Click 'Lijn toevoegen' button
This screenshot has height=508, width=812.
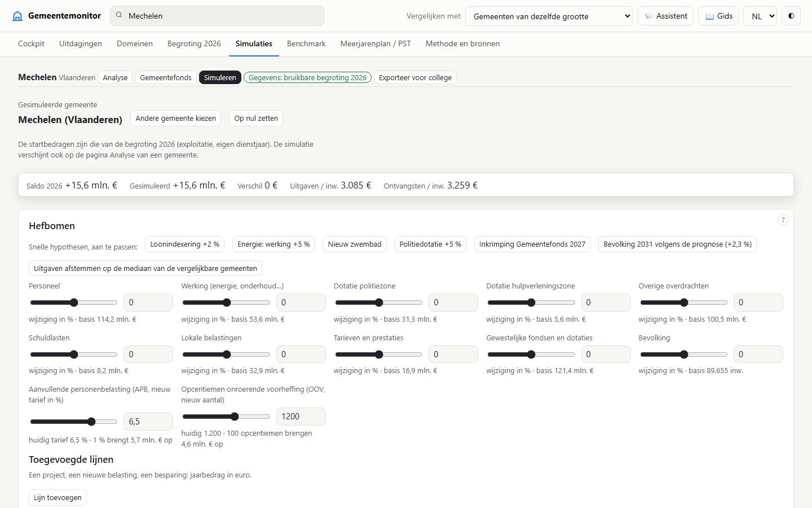point(58,497)
